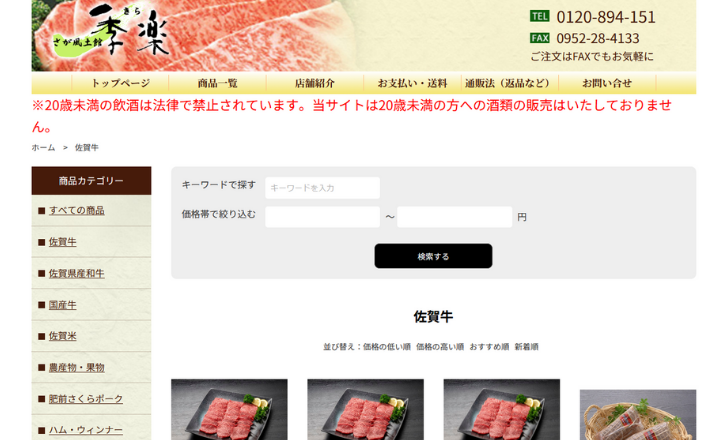The image size is (720, 440).
Task: Select 佐賀米 category
Action: pos(62,336)
